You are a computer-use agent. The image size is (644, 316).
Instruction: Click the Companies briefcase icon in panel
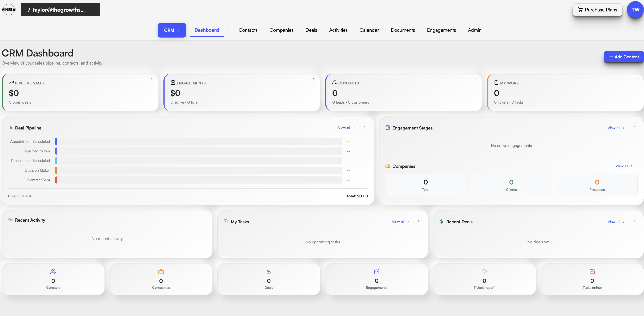pos(388,166)
